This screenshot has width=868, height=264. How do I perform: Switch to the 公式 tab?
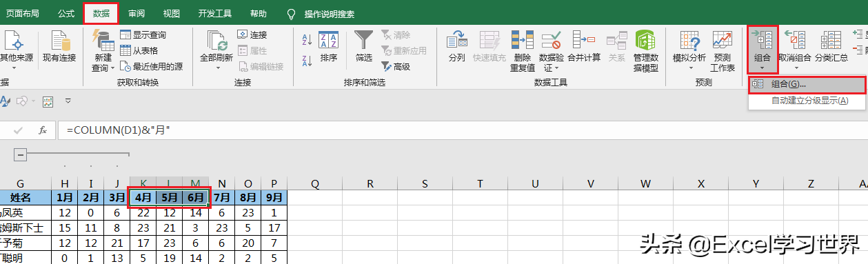point(66,13)
